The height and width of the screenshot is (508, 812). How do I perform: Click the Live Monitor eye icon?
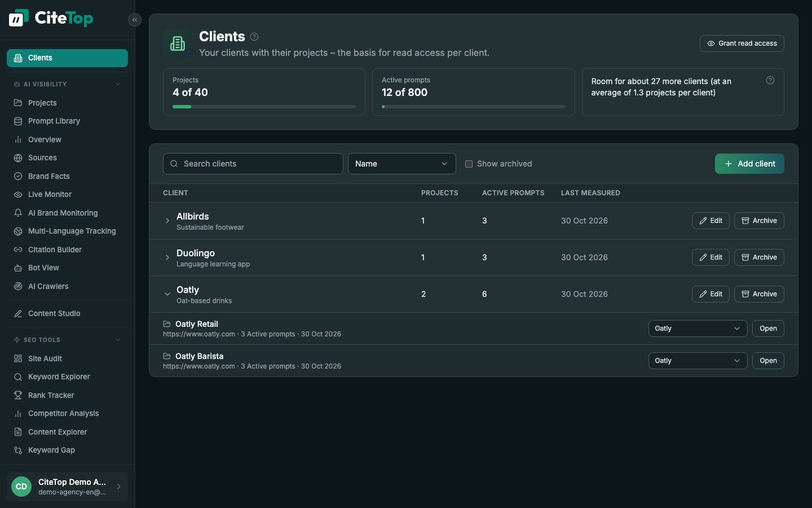tap(18, 195)
